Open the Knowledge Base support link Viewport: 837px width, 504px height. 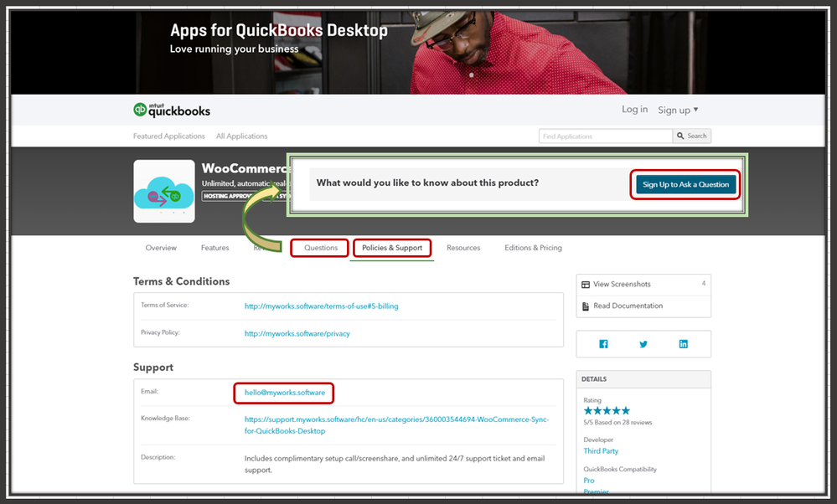point(396,425)
